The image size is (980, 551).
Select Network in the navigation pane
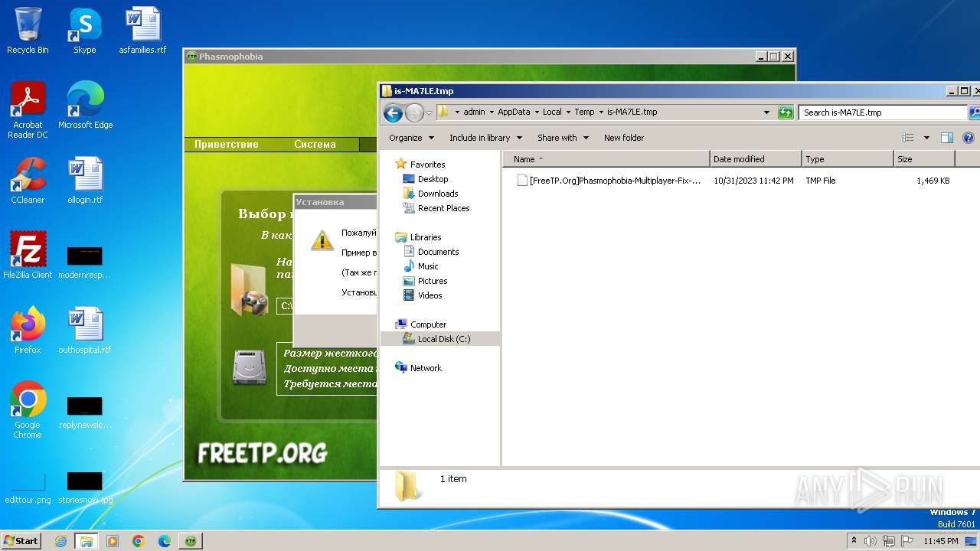click(x=426, y=368)
